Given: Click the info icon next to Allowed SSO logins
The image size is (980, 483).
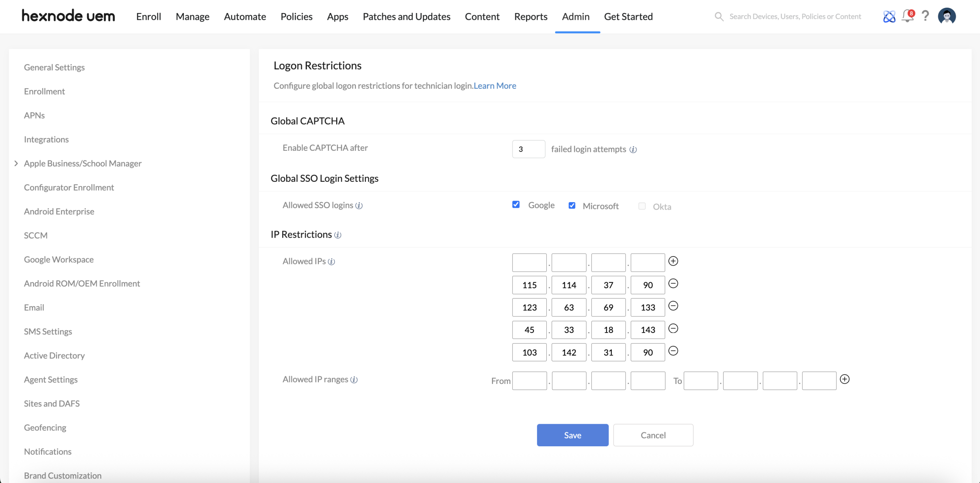Looking at the screenshot, I should tap(359, 206).
